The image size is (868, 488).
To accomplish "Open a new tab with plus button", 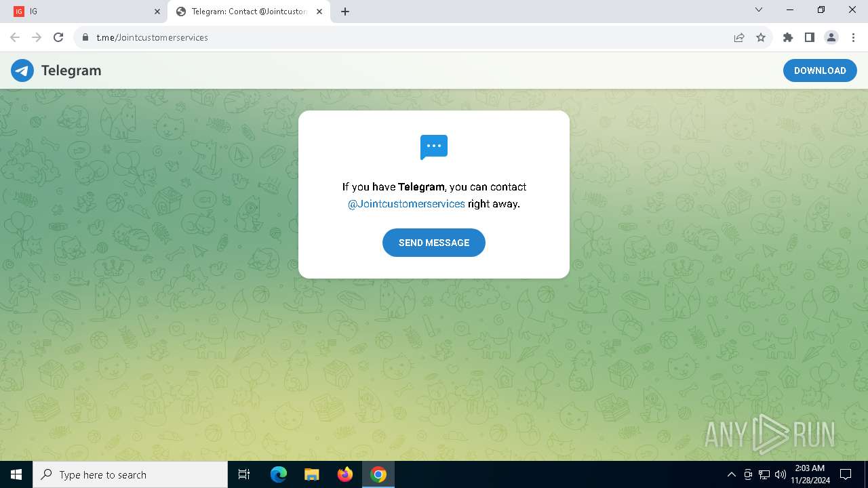I will pyautogui.click(x=345, y=12).
